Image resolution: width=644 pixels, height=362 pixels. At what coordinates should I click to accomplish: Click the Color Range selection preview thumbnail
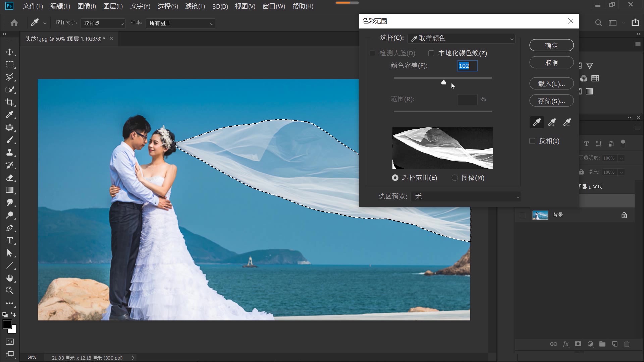tap(443, 148)
